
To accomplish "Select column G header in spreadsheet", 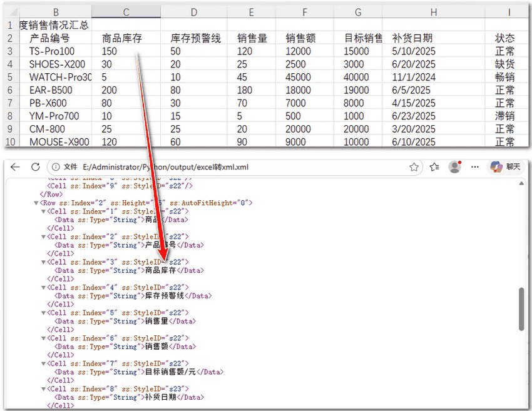I will tap(358, 13).
